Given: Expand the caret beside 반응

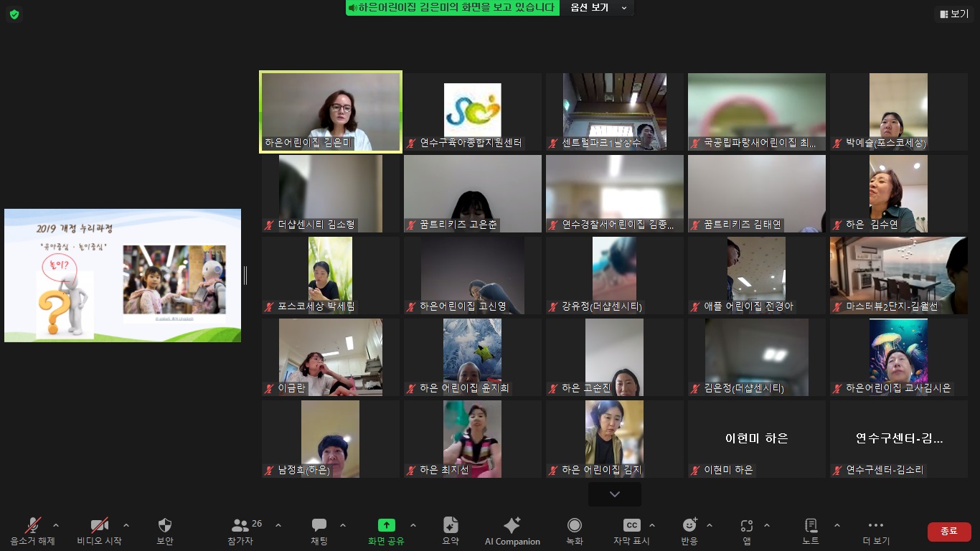Looking at the screenshot, I should tap(710, 524).
